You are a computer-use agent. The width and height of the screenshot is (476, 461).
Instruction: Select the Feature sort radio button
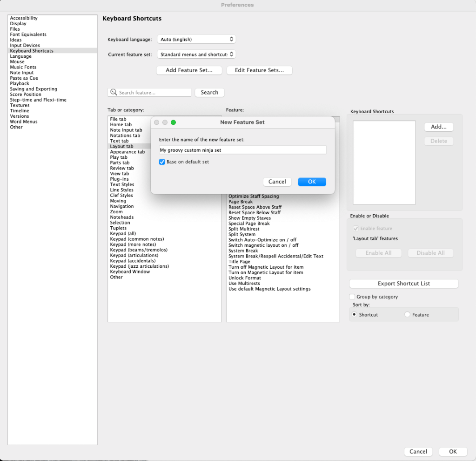(408, 315)
